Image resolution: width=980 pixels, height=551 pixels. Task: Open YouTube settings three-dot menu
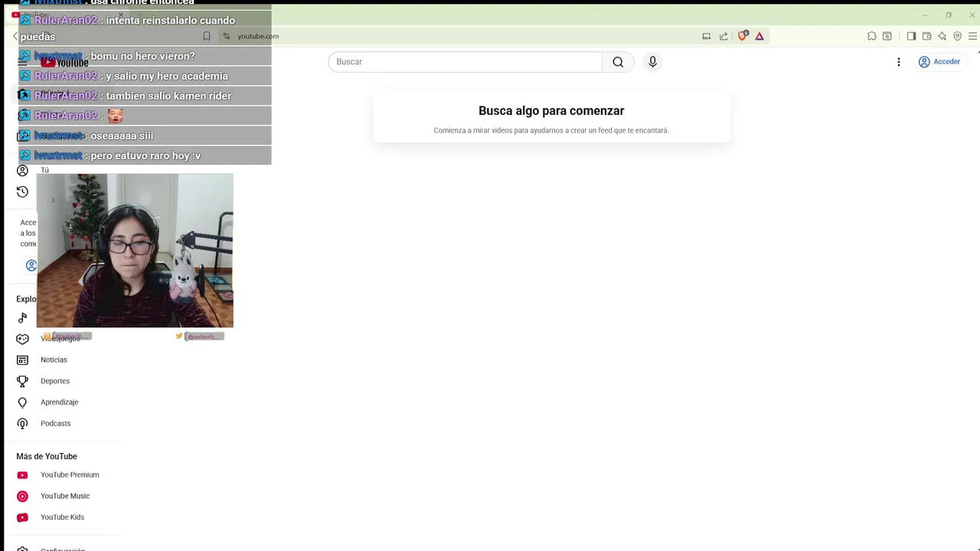(899, 62)
